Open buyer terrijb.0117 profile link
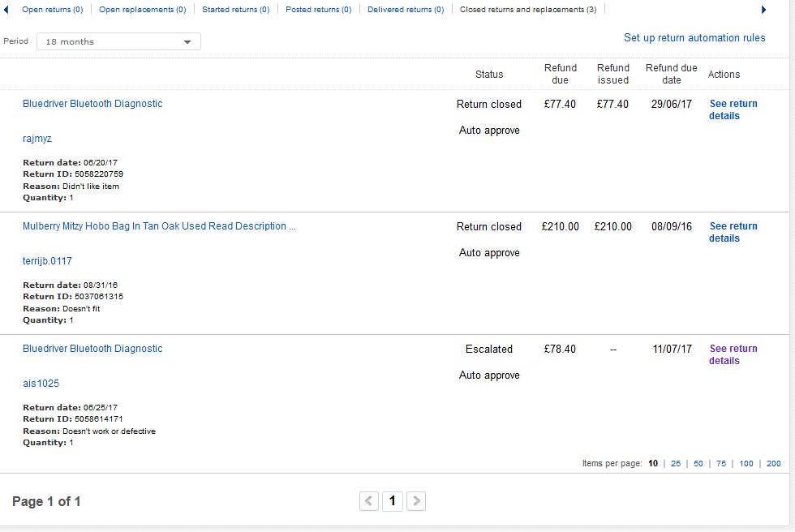This screenshot has height=532, width=795. point(47,261)
